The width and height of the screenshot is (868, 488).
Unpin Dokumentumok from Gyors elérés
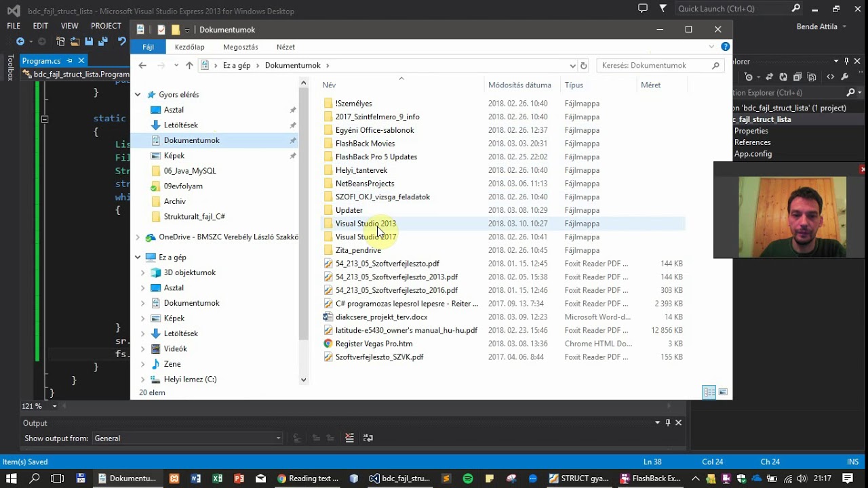coord(293,140)
